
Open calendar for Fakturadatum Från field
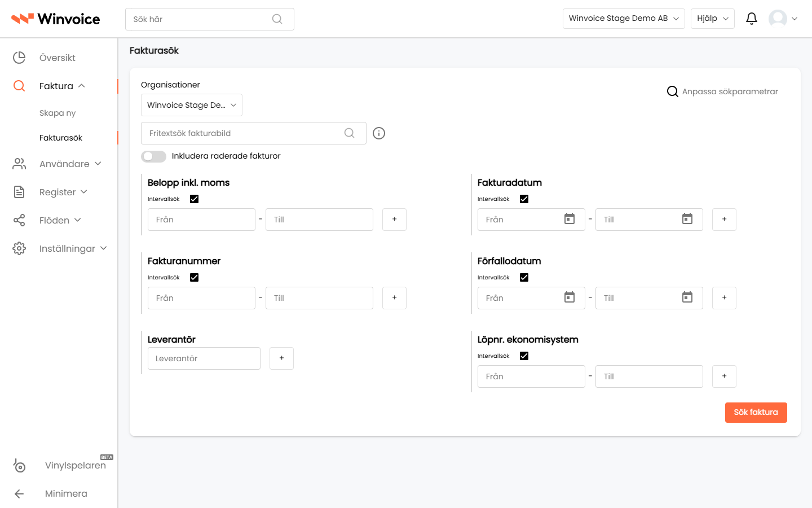[570, 219]
